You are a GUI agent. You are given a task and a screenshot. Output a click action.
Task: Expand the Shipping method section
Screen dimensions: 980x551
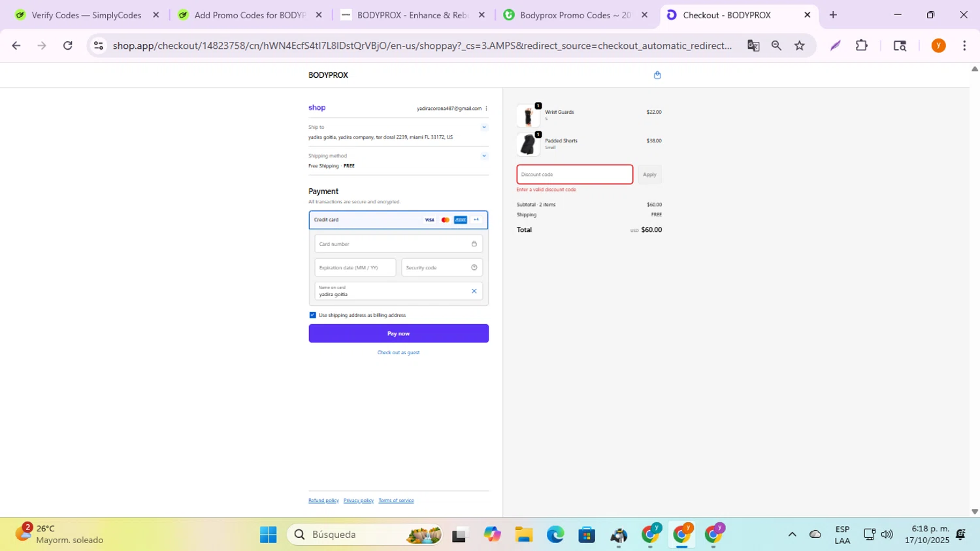coord(484,156)
